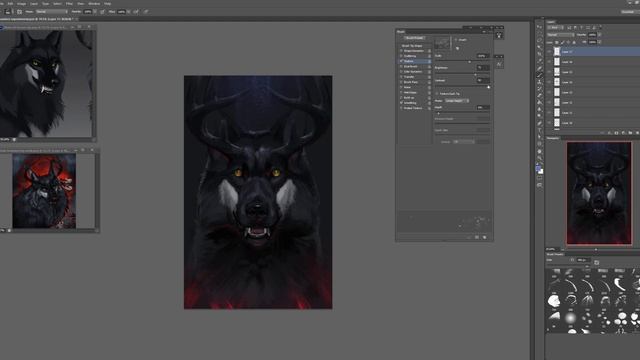The height and width of the screenshot is (360, 640).
Task: Select the Noise option row
Action: pos(415,87)
